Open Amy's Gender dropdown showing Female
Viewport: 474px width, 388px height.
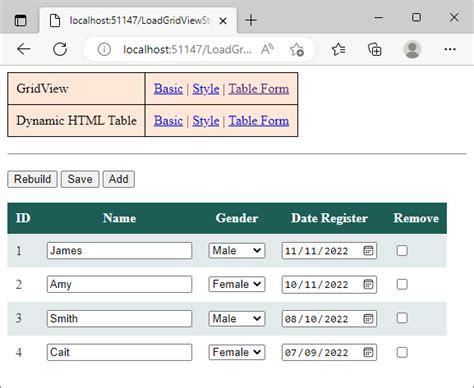pos(237,284)
